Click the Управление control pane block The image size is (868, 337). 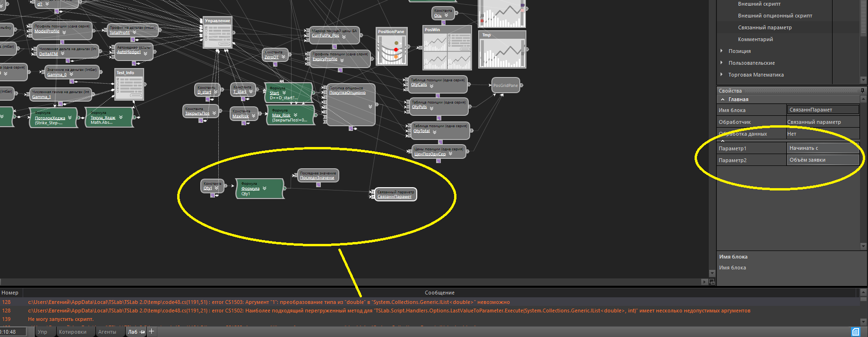pyautogui.click(x=217, y=34)
